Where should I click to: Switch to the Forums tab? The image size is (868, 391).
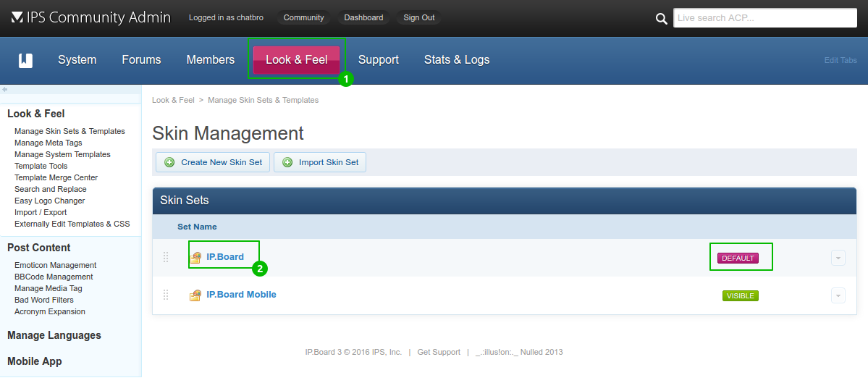click(x=141, y=60)
